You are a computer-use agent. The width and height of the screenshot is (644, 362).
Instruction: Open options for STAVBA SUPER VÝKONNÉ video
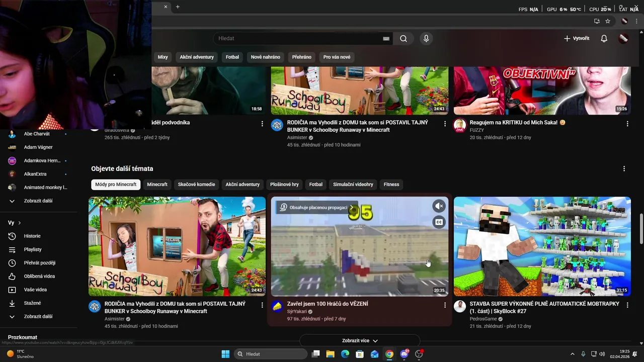627,305
